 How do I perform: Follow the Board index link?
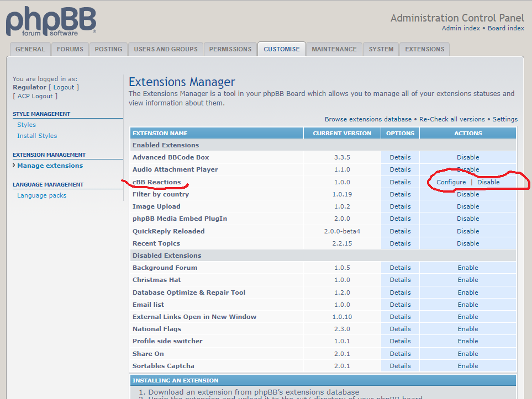click(x=506, y=28)
